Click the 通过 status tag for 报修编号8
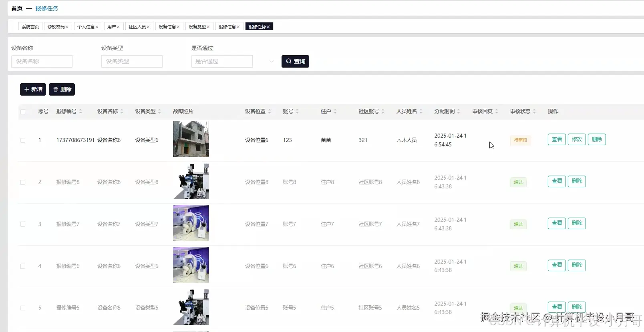 coord(518,182)
